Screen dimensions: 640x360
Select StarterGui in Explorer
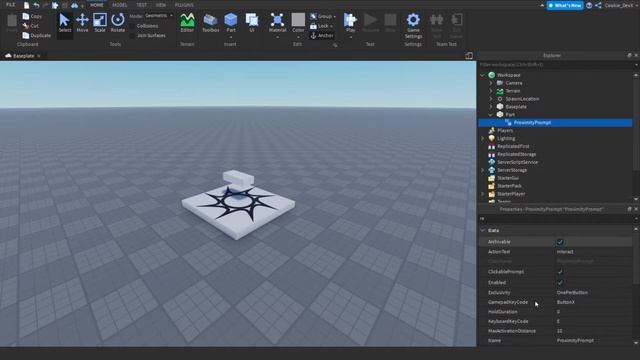pos(508,178)
